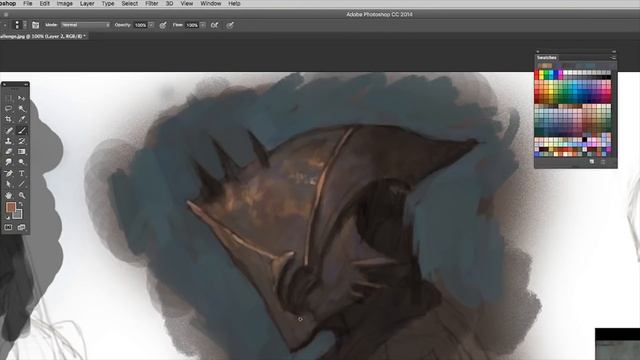Select the Brush tool
This screenshot has width=640, height=360.
[22, 130]
